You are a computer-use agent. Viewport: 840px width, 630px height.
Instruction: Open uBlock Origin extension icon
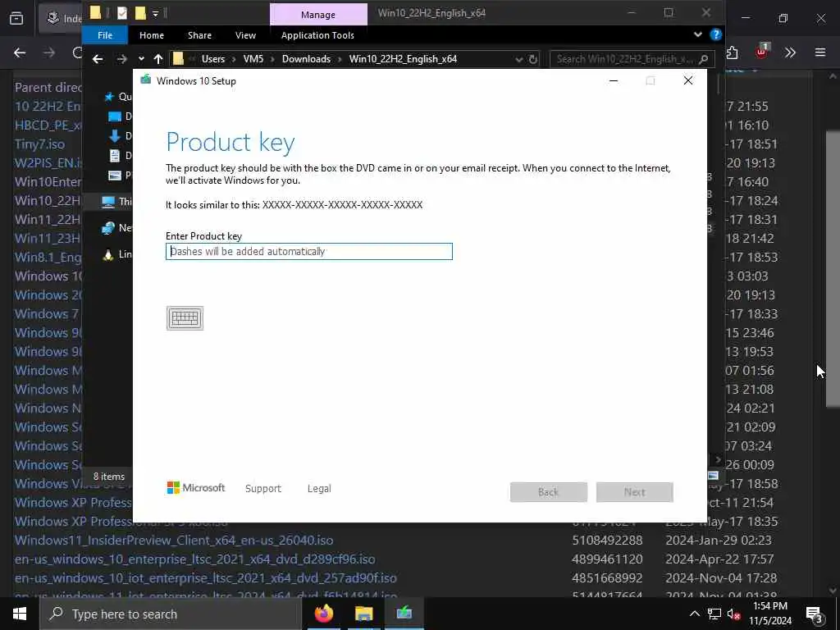coord(762,51)
